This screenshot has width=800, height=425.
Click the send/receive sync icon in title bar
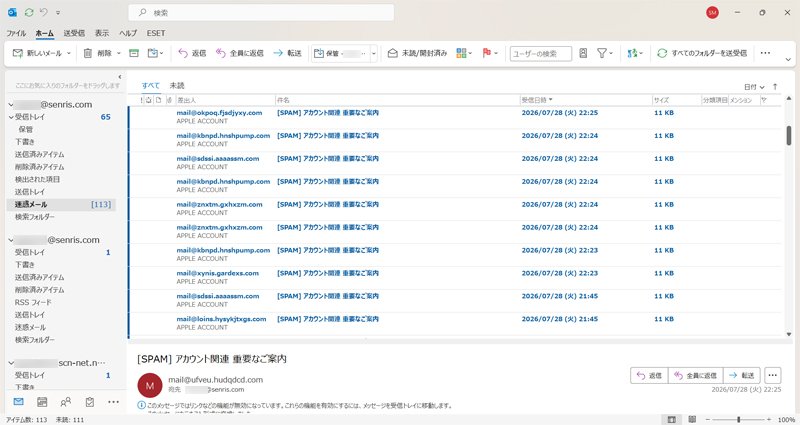[29, 12]
